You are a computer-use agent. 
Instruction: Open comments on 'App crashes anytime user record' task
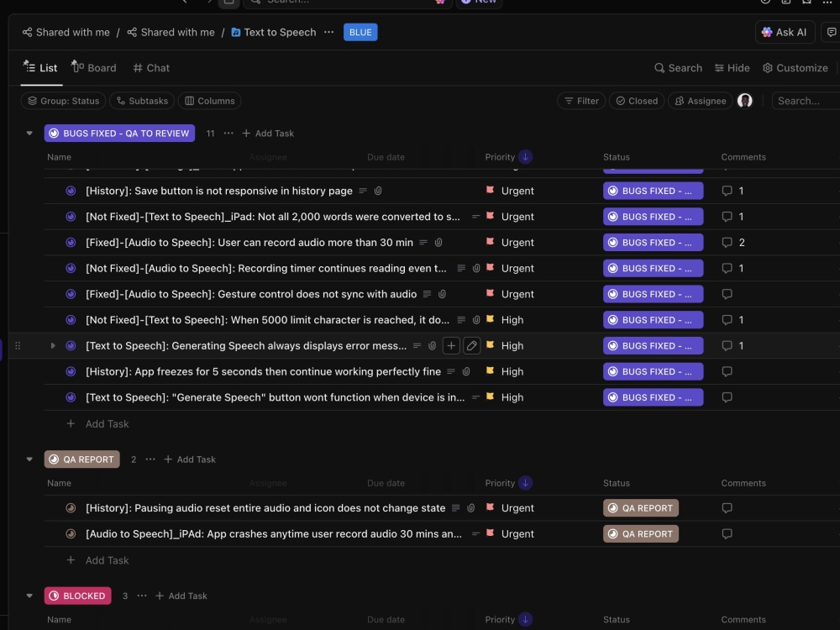tap(727, 533)
